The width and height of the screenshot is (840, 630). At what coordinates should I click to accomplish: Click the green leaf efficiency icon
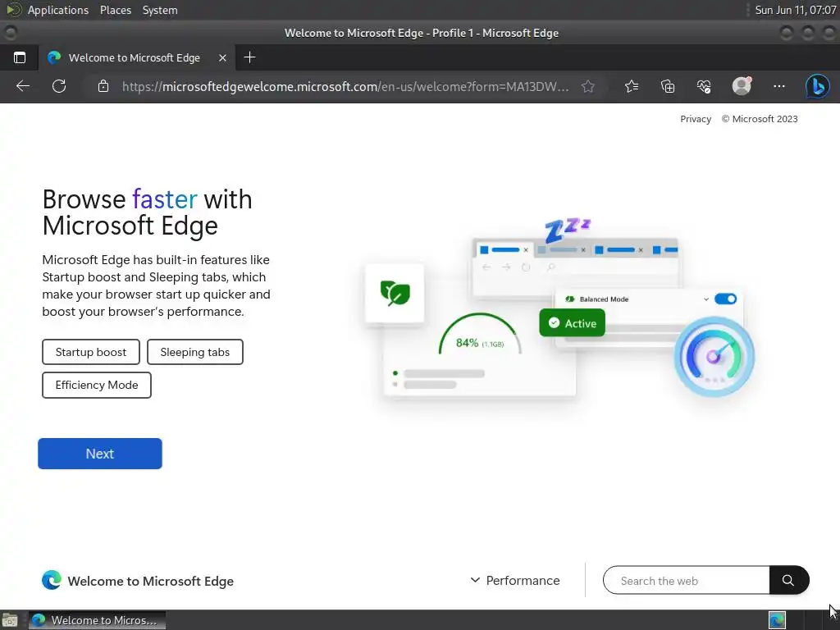(x=395, y=293)
